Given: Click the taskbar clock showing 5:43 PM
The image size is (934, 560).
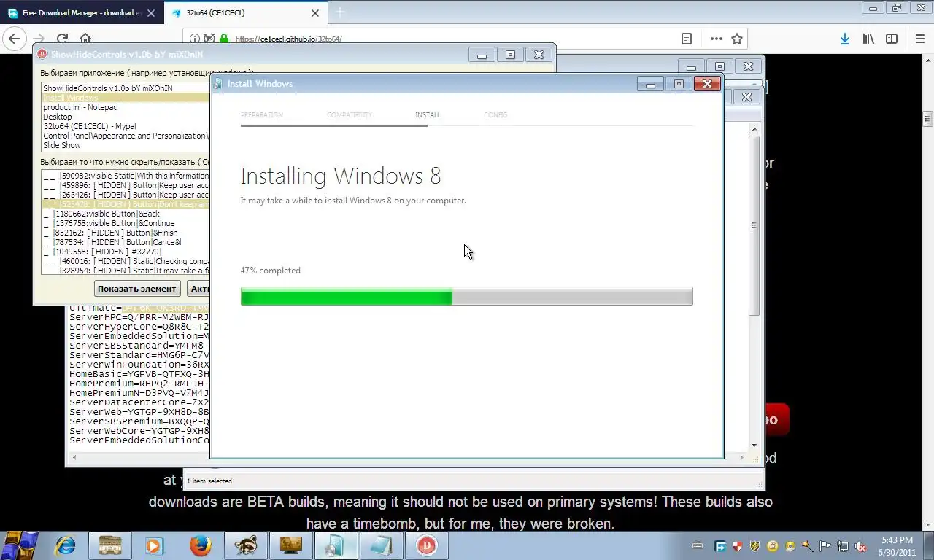Looking at the screenshot, I should (x=897, y=545).
